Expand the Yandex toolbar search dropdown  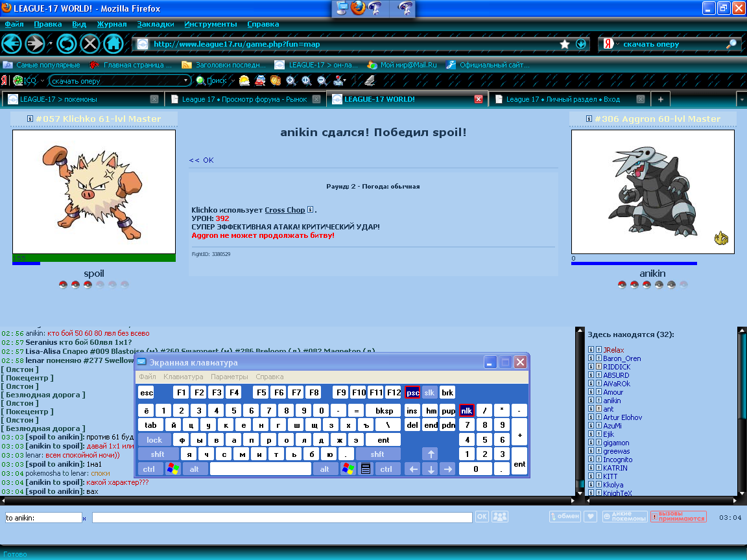(x=186, y=80)
